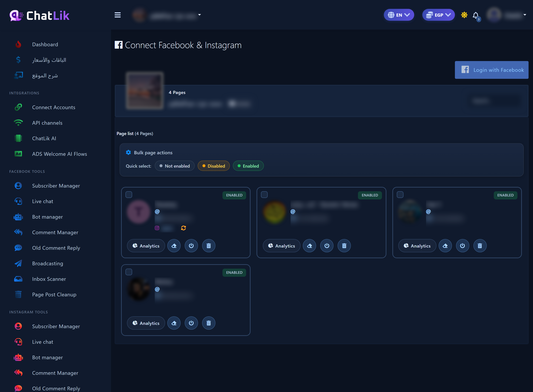Open Connect Accounts in sidebar
Screen dimensions: 533x392
point(54,107)
